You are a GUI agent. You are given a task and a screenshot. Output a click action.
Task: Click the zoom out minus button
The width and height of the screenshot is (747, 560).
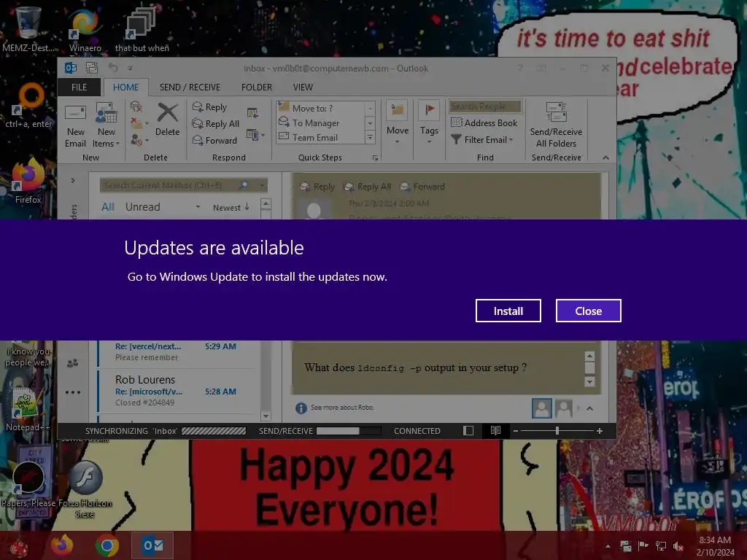tap(516, 431)
